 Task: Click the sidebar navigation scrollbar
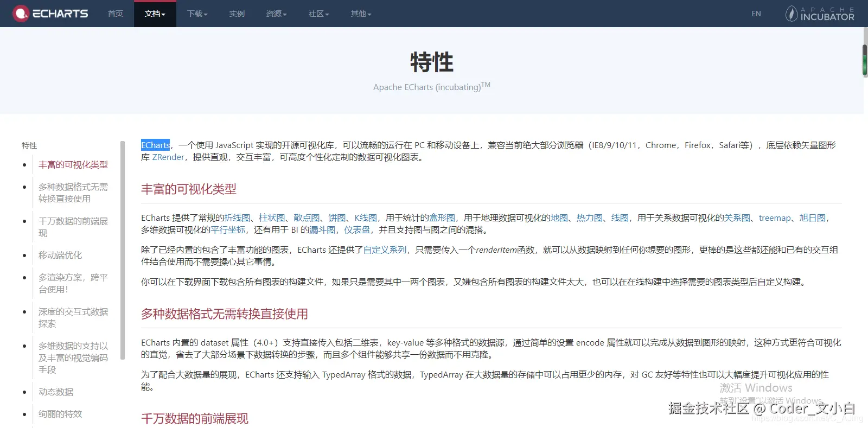point(123,250)
